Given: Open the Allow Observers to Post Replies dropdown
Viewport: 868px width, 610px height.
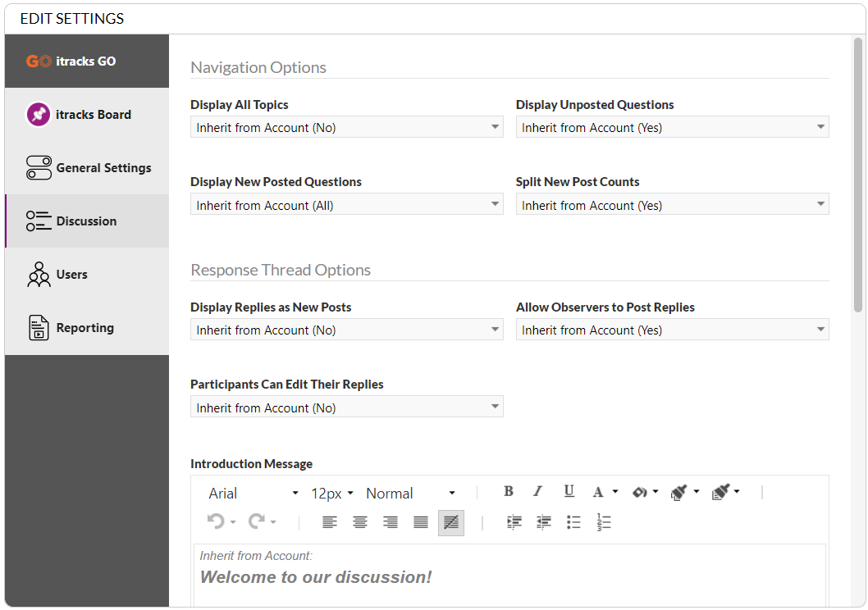Looking at the screenshot, I should click(x=672, y=330).
